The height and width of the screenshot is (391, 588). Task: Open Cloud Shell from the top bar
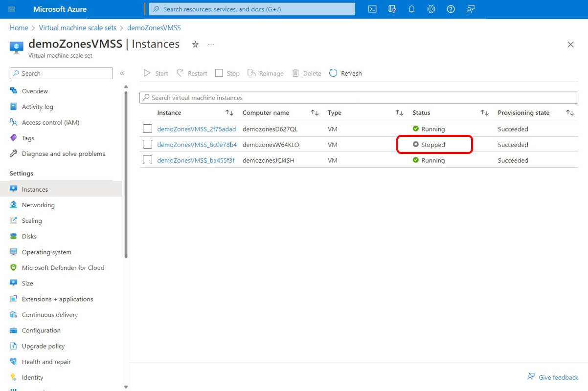[372, 9]
